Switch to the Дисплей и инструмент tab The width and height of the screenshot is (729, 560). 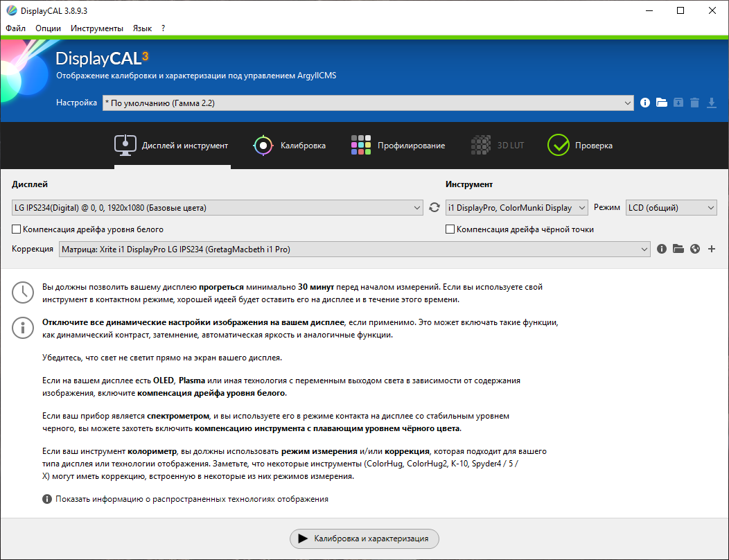click(x=172, y=146)
